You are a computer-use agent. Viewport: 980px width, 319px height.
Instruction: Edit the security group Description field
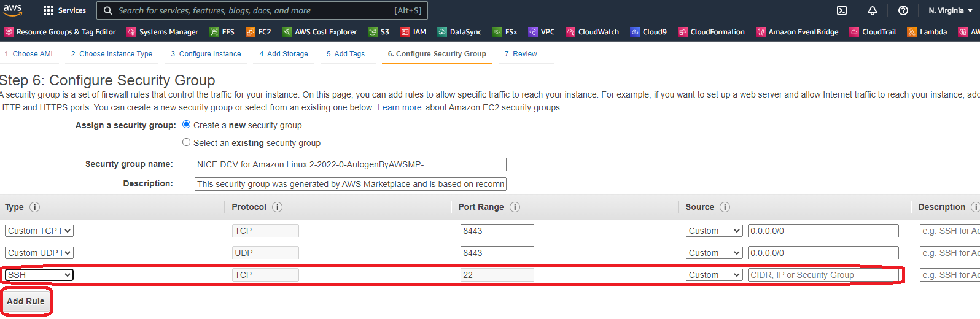click(351, 184)
